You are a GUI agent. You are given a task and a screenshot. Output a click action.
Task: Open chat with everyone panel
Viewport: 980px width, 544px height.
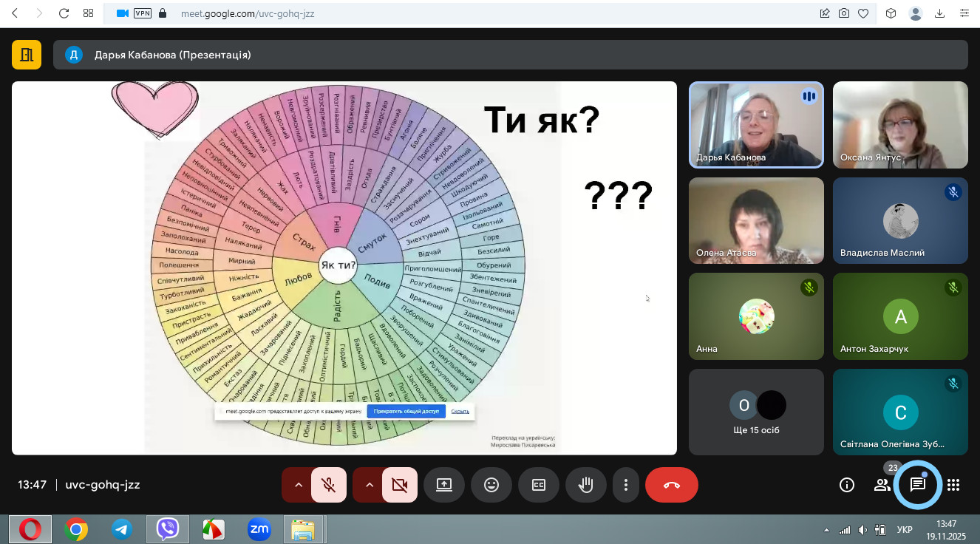[x=917, y=485]
